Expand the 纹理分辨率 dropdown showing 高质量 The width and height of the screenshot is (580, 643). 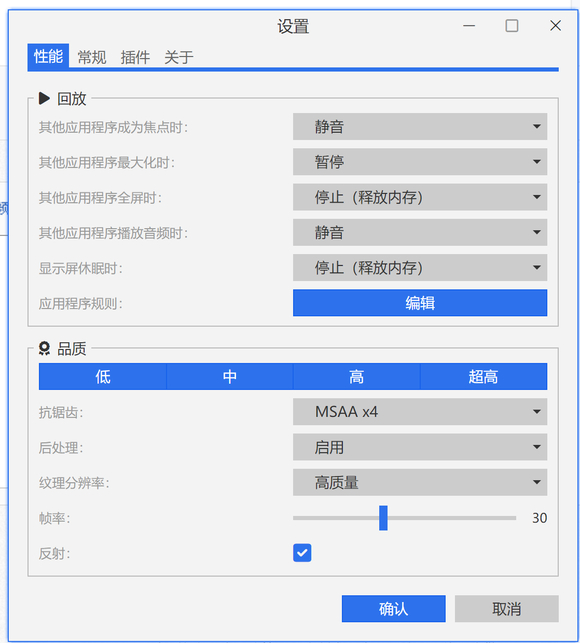pos(420,482)
